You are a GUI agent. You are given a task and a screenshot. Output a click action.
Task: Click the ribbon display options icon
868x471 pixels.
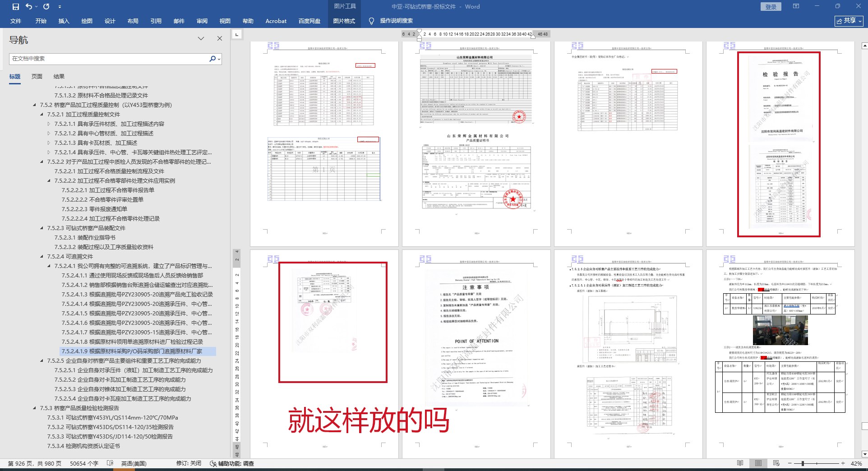point(796,6)
